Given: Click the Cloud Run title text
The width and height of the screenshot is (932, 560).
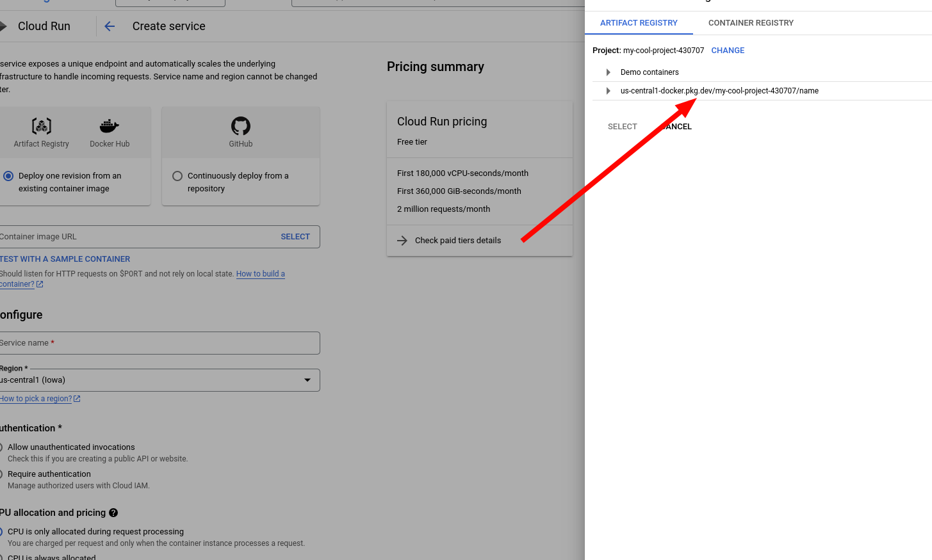Looking at the screenshot, I should [44, 26].
